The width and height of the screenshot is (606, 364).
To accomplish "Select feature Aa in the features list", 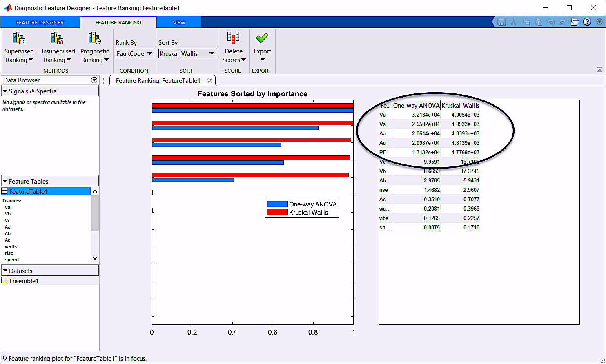I will [8, 227].
